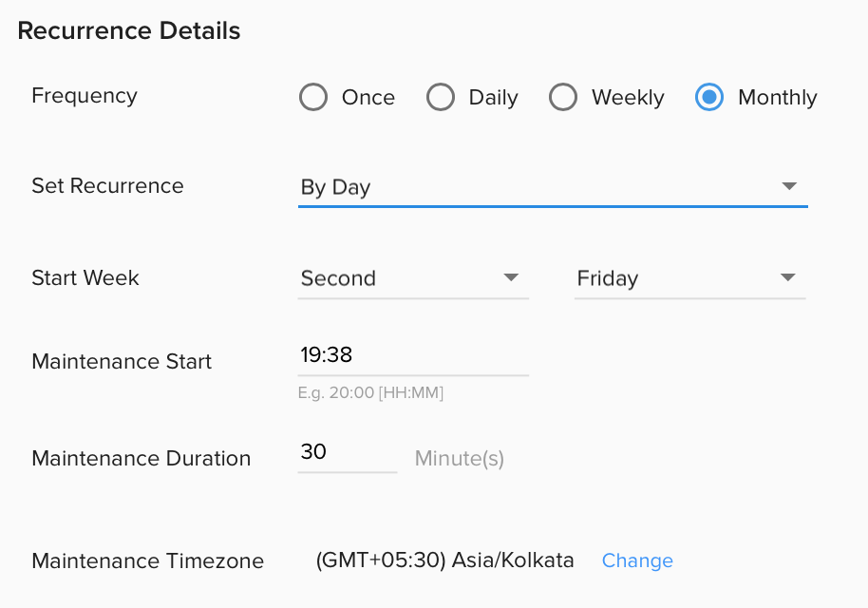Image resolution: width=868 pixels, height=608 pixels.
Task: Click the Frequency label
Action: click(x=84, y=96)
